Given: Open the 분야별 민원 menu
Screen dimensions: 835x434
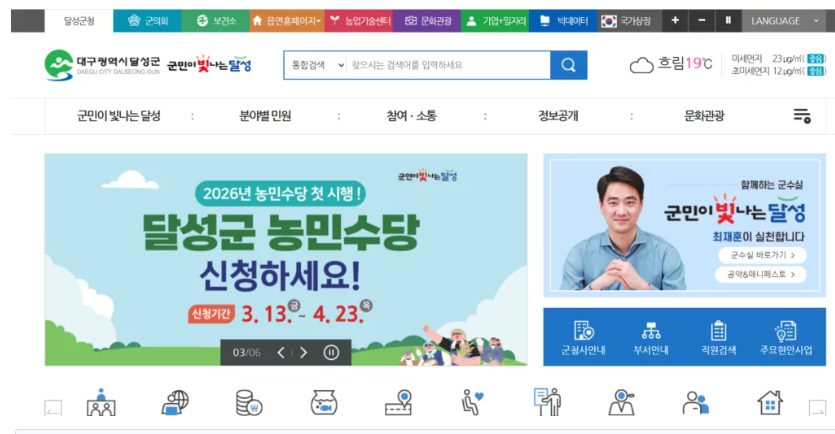Looking at the screenshot, I should (x=265, y=116).
